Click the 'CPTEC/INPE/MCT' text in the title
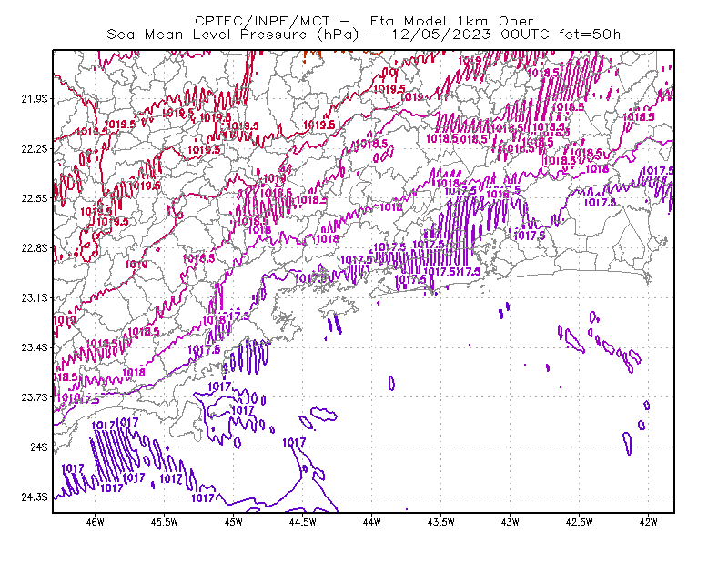Screen dimensions: 728x562 pyautogui.click(x=262, y=21)
